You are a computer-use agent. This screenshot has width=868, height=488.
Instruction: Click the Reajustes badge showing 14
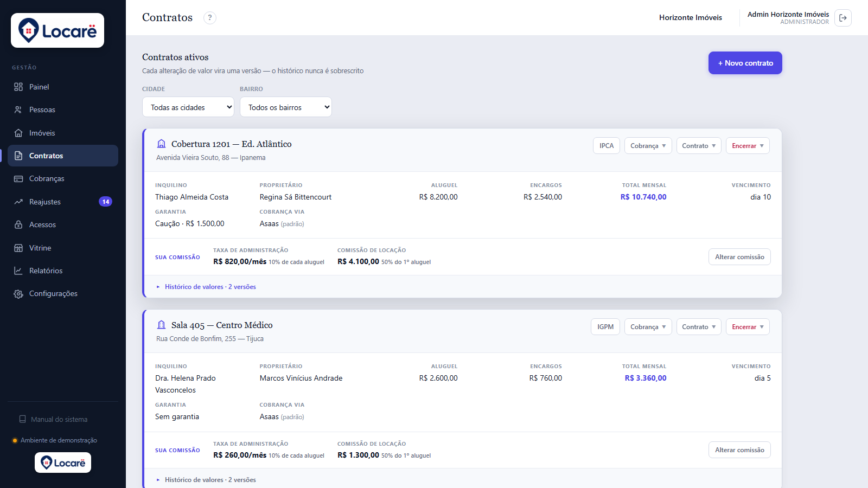(105, 202)
